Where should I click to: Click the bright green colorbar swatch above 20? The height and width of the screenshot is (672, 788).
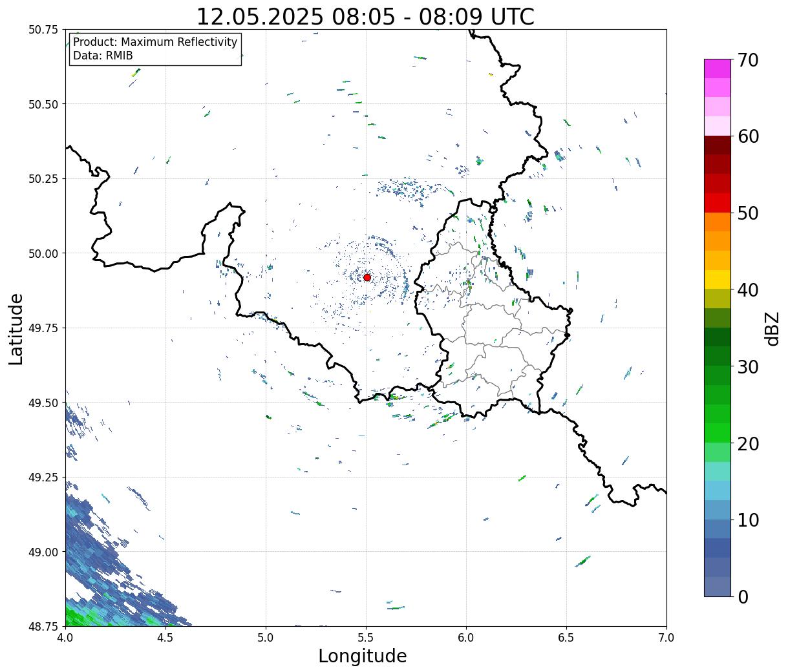point(717,432)
